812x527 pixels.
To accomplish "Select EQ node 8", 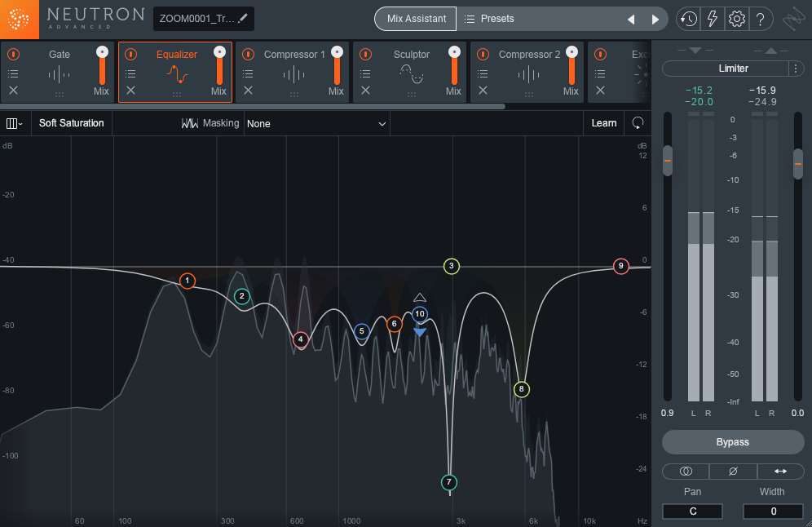I will (x=522, y=389).
